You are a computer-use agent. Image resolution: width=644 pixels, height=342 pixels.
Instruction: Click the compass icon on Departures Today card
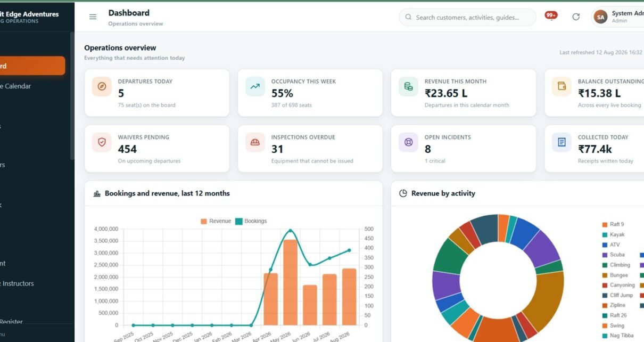pyautogui.click(x=102, y=86)
